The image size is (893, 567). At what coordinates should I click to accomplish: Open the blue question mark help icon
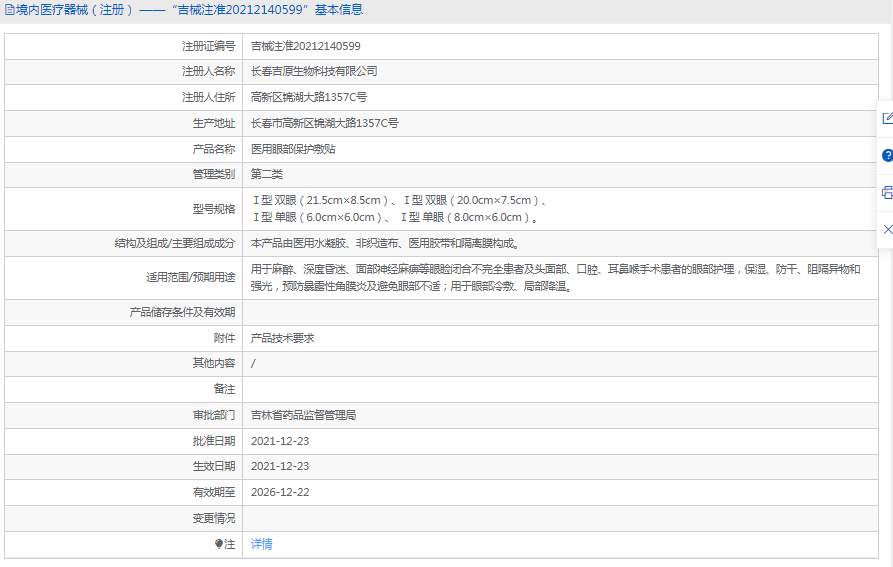click(886, 156)
